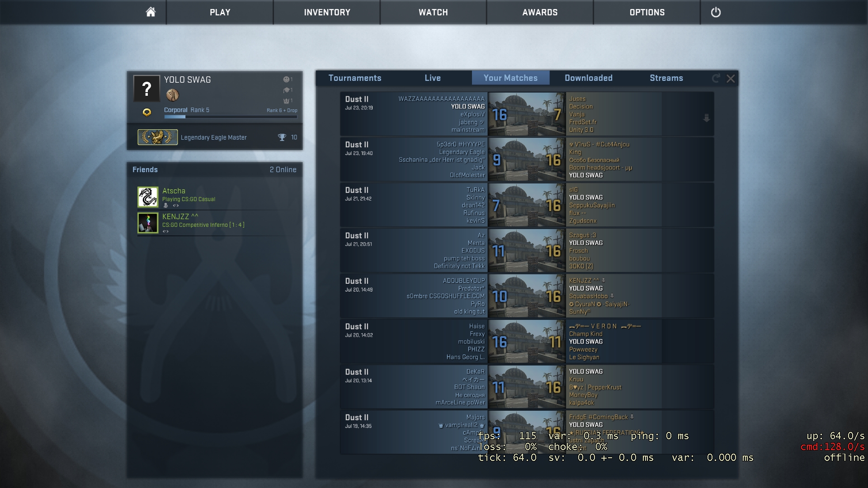Click the smiley friendly commendation icon
Screen dimensions: 868x488
(x=286, y=80)
